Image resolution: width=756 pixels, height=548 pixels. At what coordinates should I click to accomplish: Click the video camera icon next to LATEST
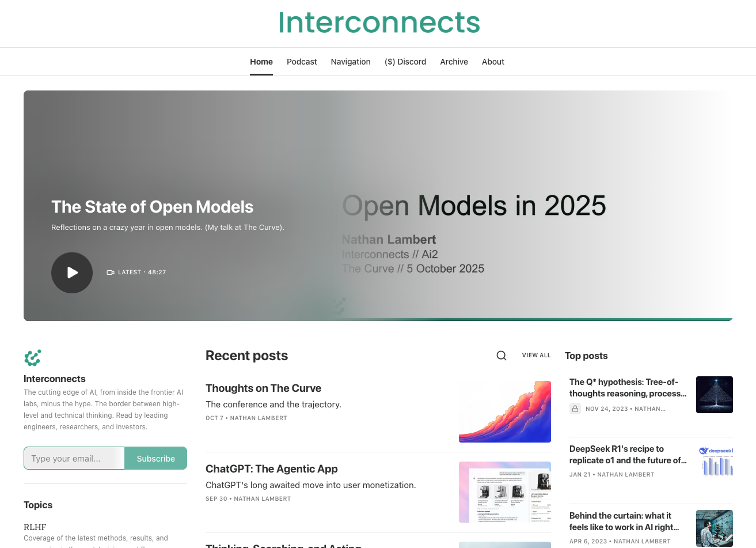click(x=111, y=273)
